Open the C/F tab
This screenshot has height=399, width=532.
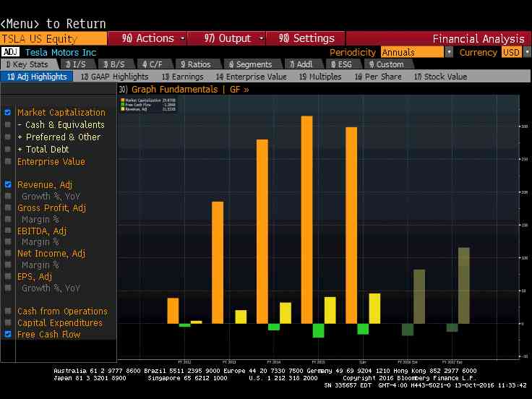(x=153, y=64)
